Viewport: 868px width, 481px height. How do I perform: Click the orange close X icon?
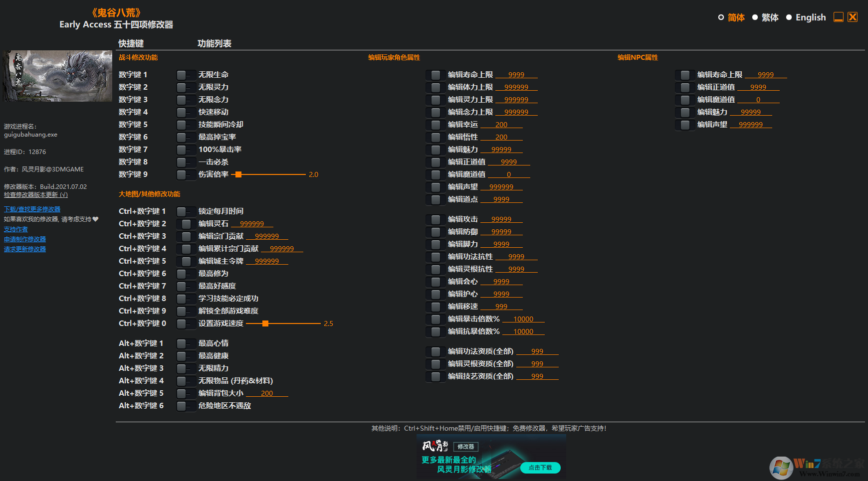(853, 17)
